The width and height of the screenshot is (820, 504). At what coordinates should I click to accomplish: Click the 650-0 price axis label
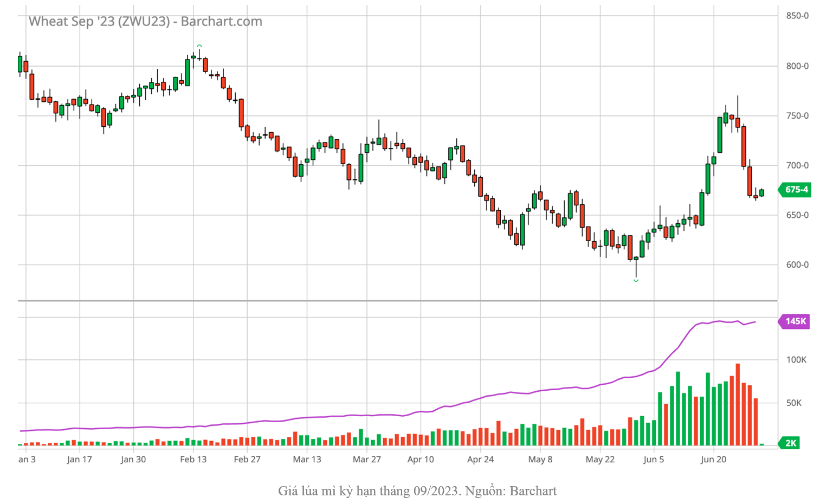point(797,215)
